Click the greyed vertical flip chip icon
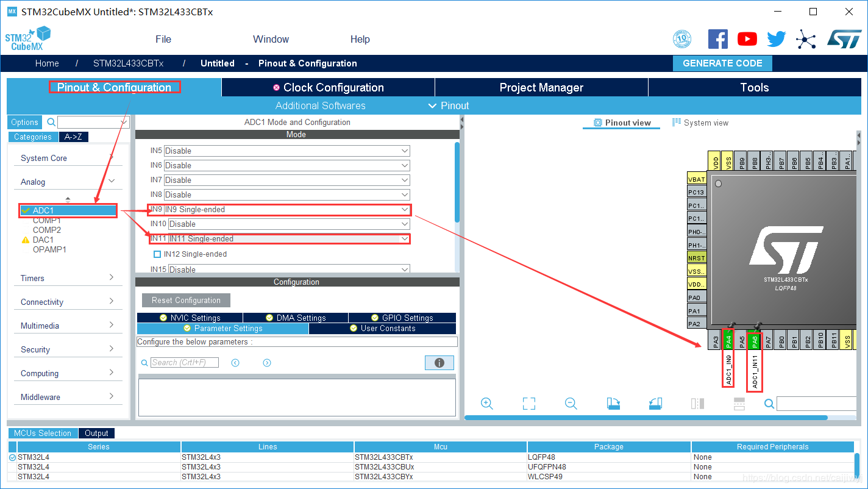This screenshot has height=489, width=868. pos(697,404)
